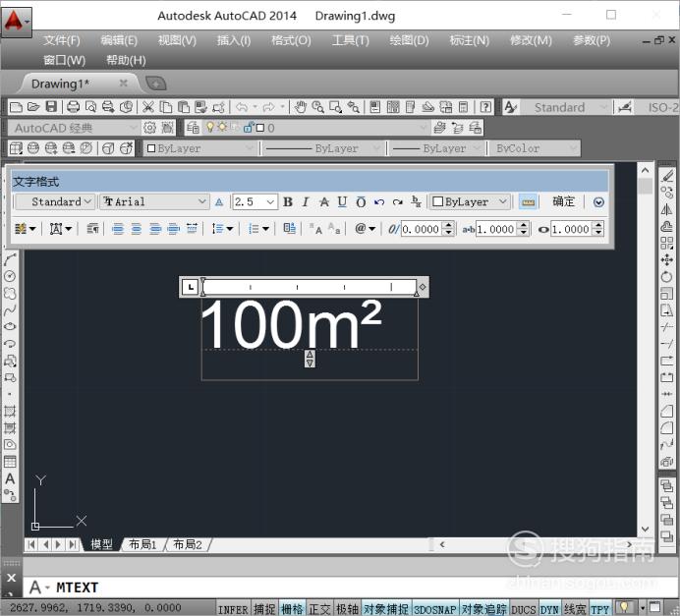The height and width of the screenshot is (616, 680).
Task: Click the ByLayer object color swatch dropdown
Action: click(199, 148)
